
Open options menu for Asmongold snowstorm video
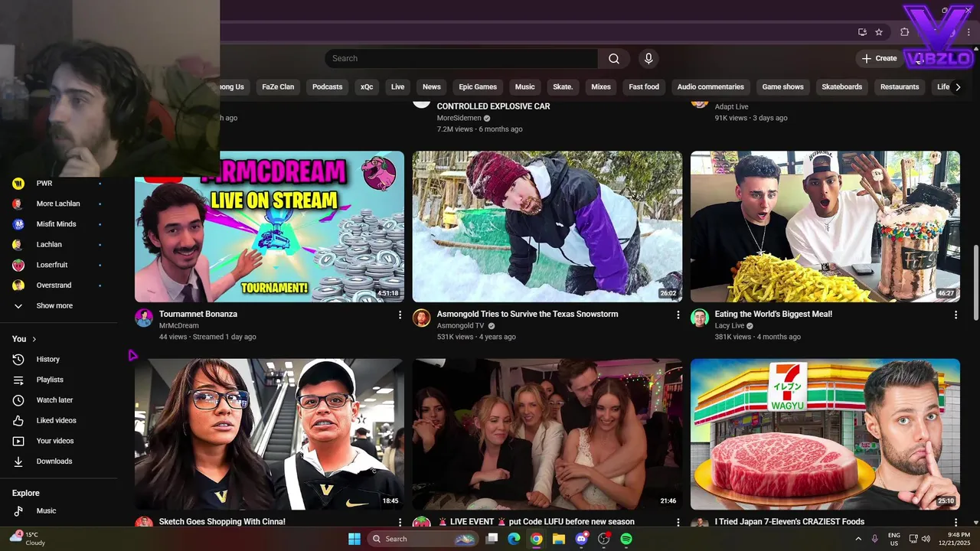[x=678, y=315]
